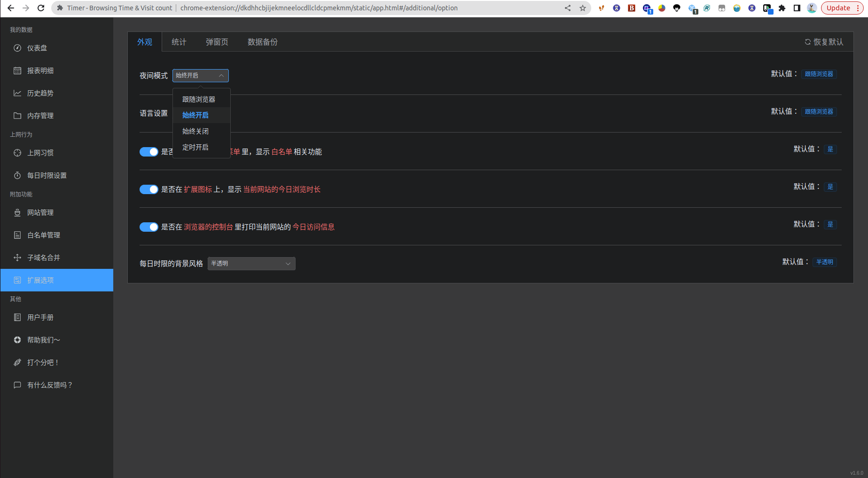The image size is (868, 478).
Task: Select 始终关闭 night mode option
Action: (x=195, y=131)
